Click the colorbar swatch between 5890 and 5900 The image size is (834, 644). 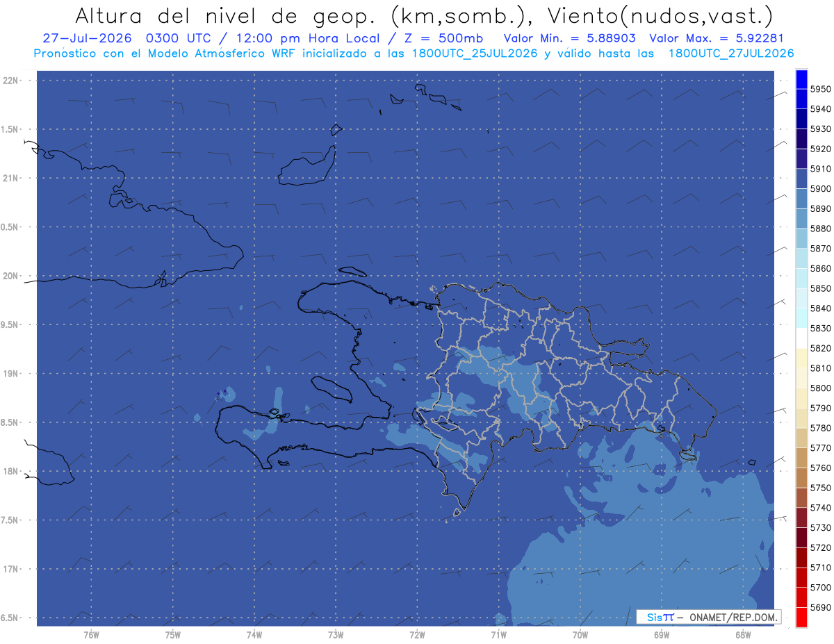coord(801,199)
